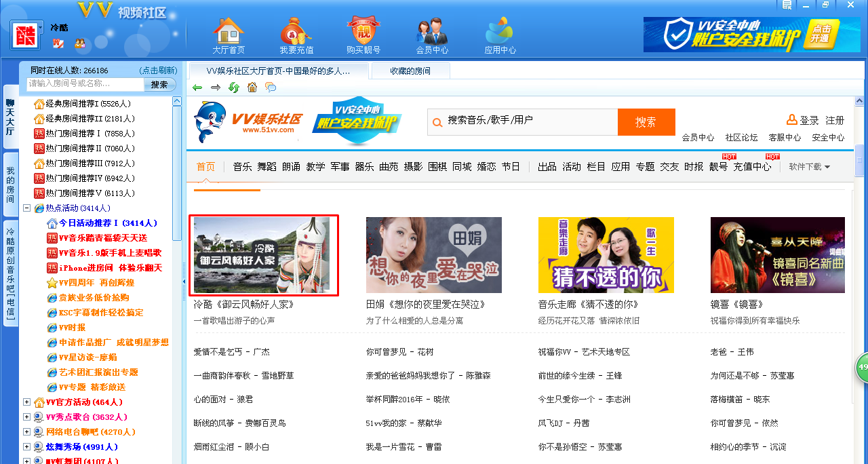Switch to the 收藏的房间 tab
Image resolution: width=868 pixels, height=464 pixels.
[410, 71]
